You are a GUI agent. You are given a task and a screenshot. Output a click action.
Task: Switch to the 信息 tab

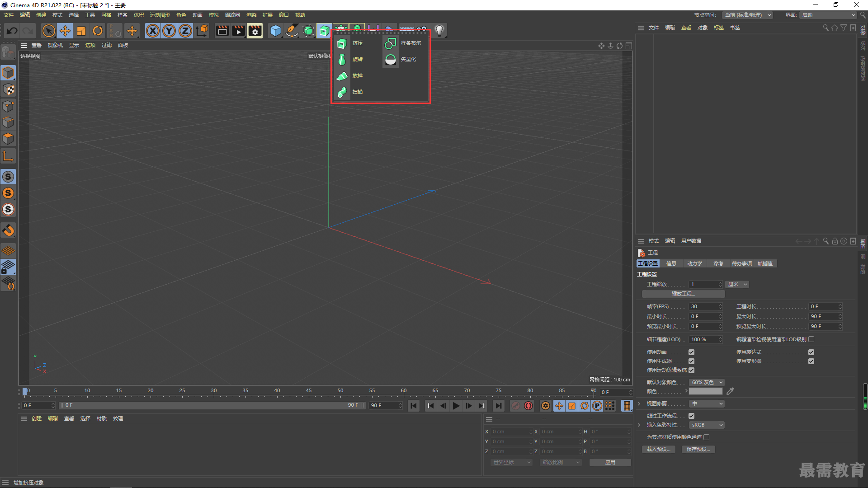click(671, 263)
